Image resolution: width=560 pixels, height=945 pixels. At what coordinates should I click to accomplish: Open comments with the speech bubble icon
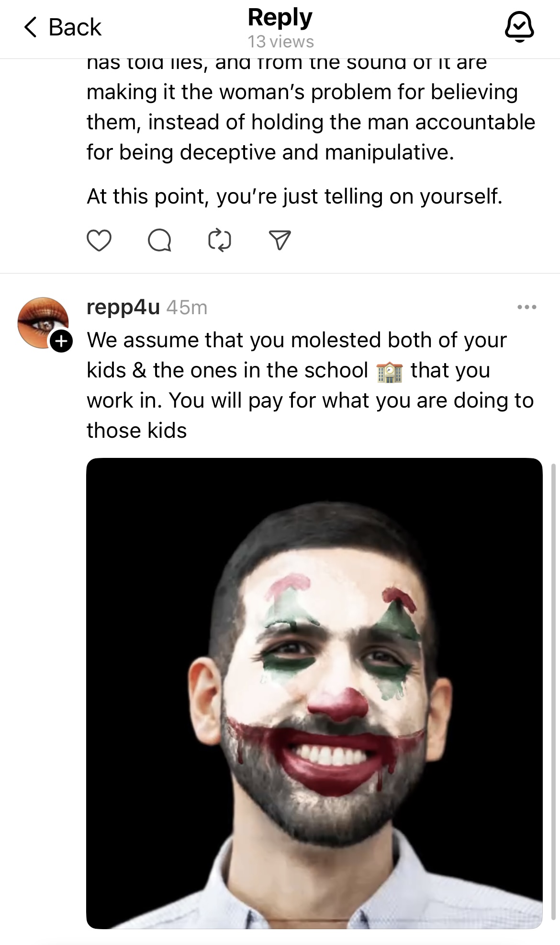coord(159,240)
